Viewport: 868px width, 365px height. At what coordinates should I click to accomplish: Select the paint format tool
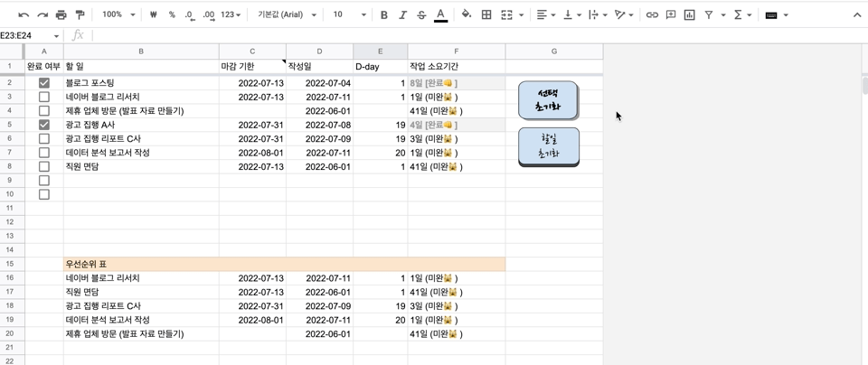80,15
